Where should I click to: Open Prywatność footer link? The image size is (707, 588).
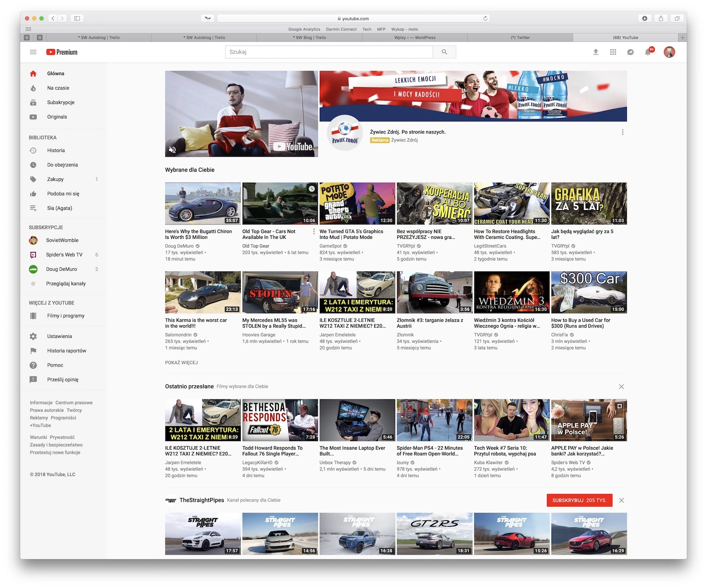point(62,437)
